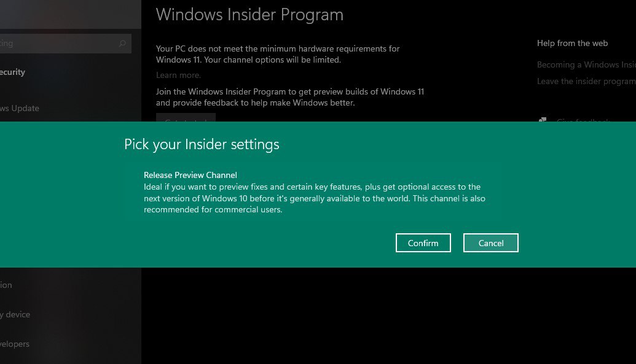Open Windows Update in the sidebar

(20, 108)
